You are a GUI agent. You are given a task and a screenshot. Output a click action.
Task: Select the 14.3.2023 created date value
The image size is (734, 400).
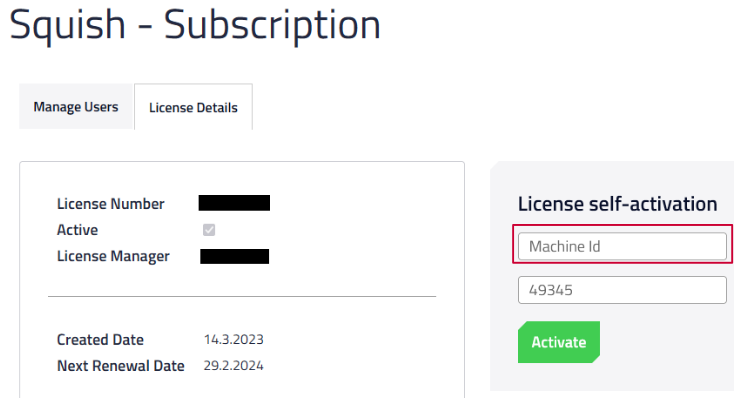233,340
